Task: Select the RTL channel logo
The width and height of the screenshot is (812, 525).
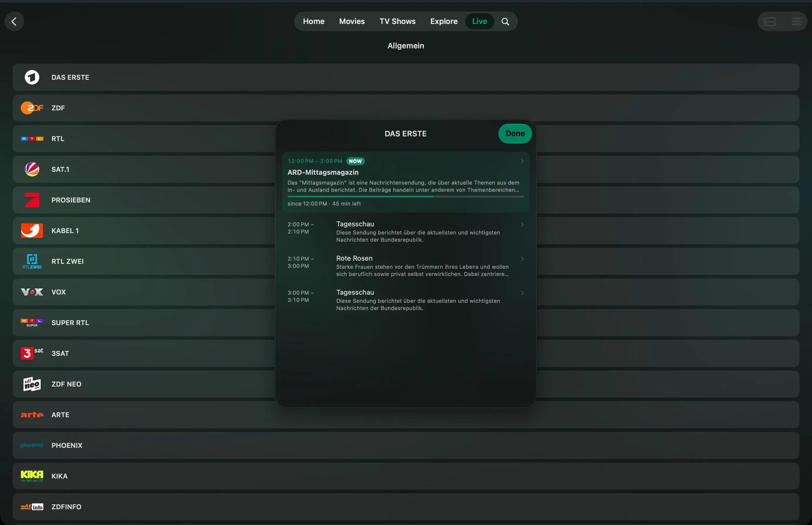Action: pos(32,139)
